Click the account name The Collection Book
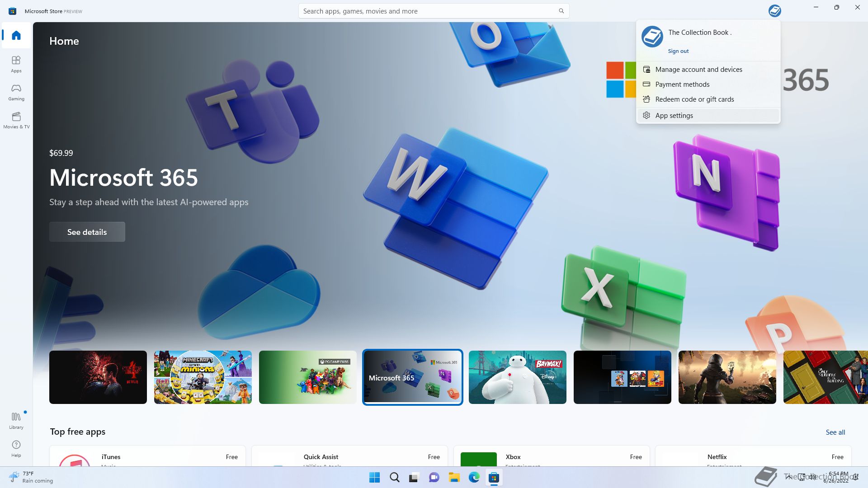 pyautogui.click(x=700, y=33)
